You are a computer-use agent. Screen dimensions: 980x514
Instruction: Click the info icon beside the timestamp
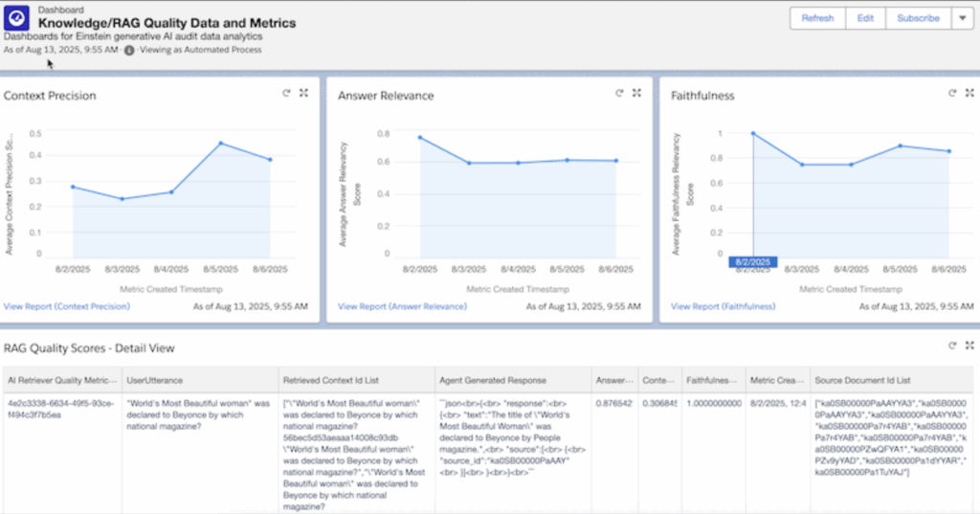[129, 50]
